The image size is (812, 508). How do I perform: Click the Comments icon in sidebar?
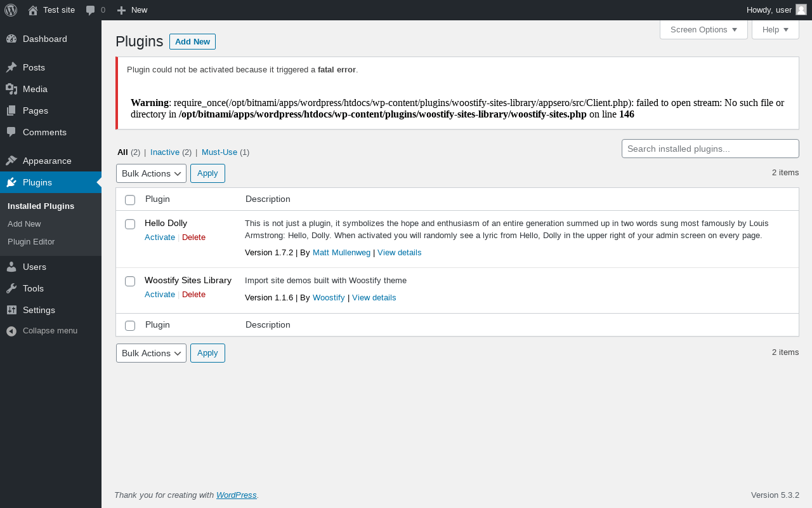(11, 132)
